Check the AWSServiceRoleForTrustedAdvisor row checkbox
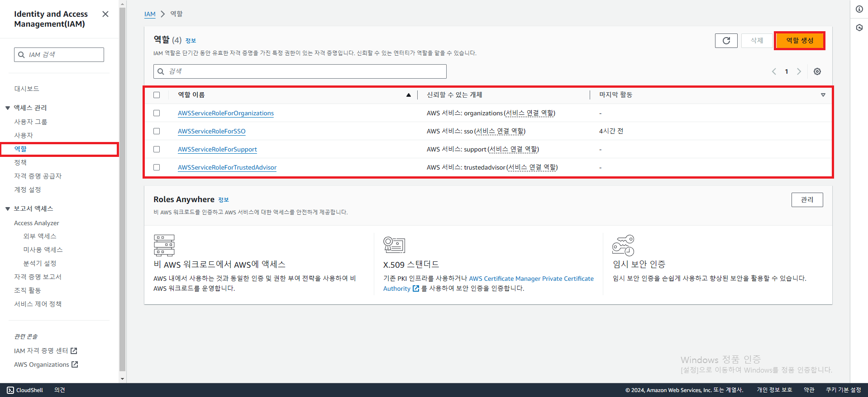 [x=157, y=167]
